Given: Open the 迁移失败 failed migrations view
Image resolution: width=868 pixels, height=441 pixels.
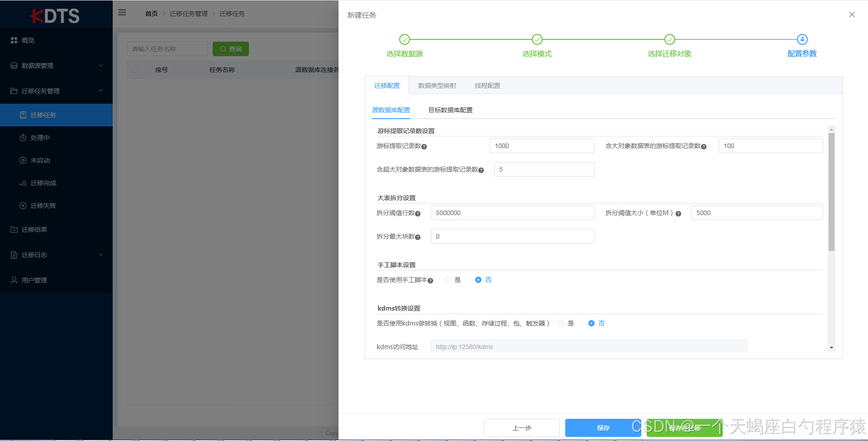Looking at the screenshot, I should 42,205.
